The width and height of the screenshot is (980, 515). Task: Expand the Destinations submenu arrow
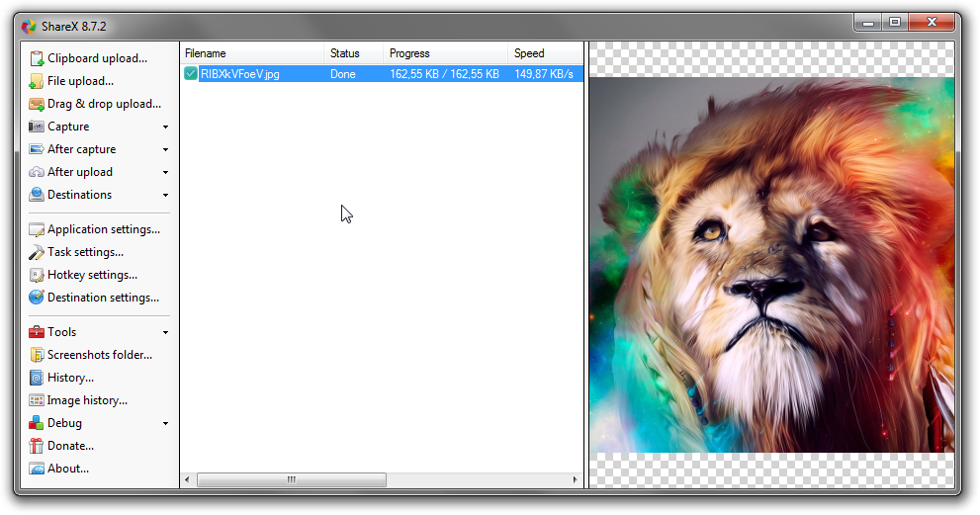[x=165, y=195]
